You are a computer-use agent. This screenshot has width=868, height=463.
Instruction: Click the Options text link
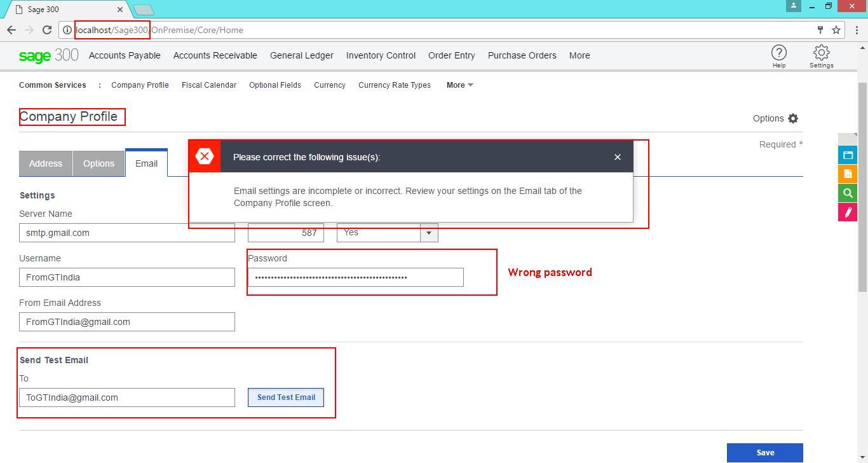coord(768,118)
